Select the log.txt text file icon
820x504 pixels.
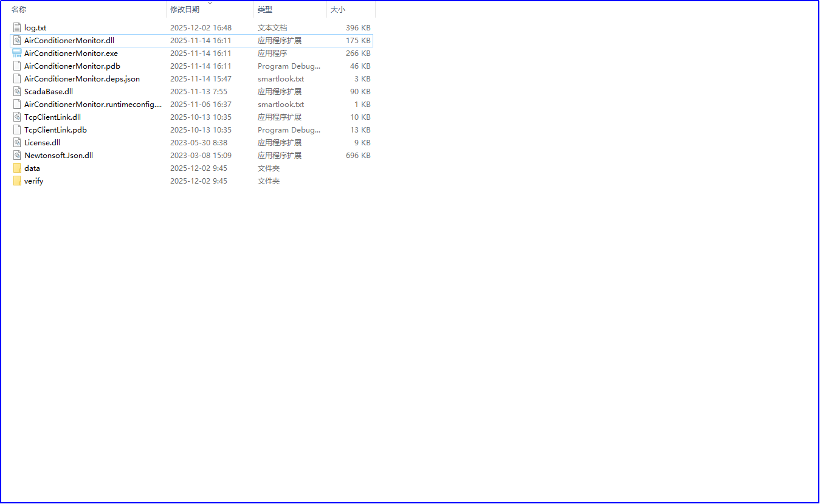[16, 27]
